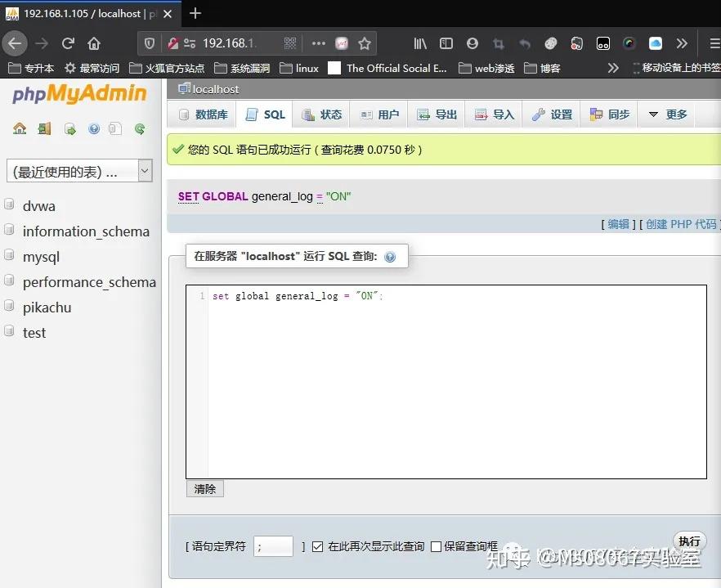Go to the browser home page
This screenshot has width=721, height=588.
[94, 43]
